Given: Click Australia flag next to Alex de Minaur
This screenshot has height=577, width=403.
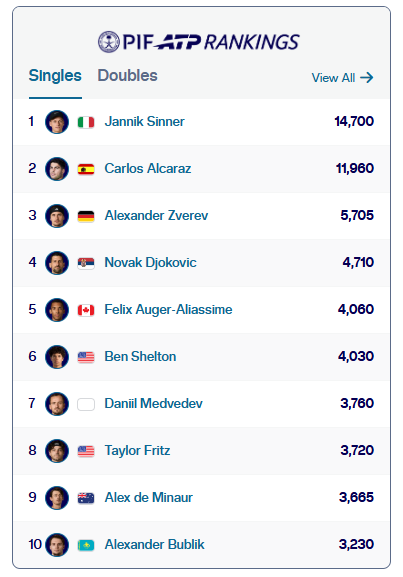Looking at the screenshot, I should coord(86,498).
